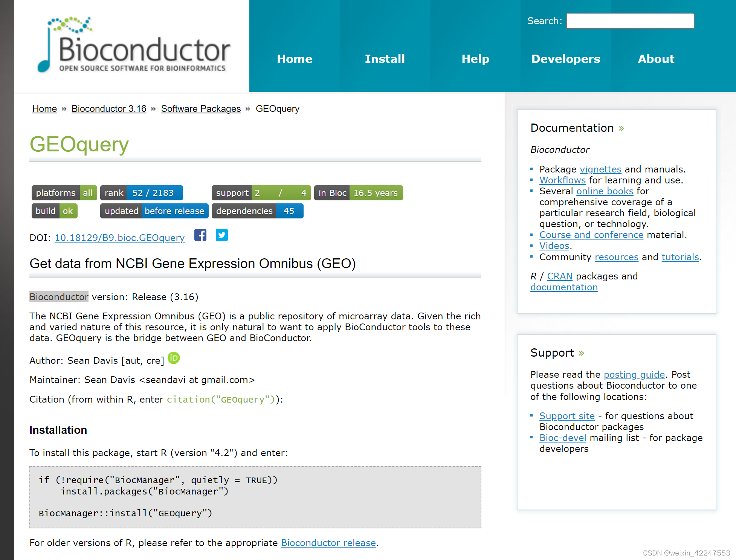The height and width of the screenshot is (560, 736).
Task: Go to the About menu item
Action: pos(656,59)
